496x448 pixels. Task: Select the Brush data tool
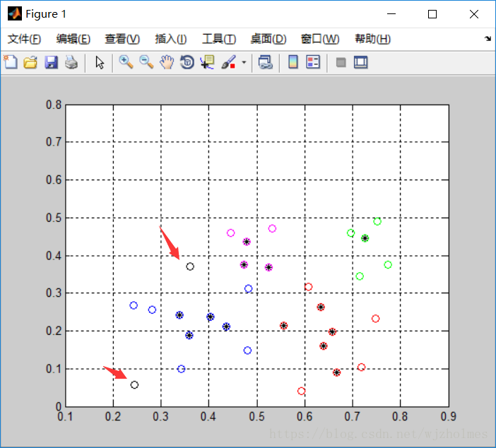(228, 62)
